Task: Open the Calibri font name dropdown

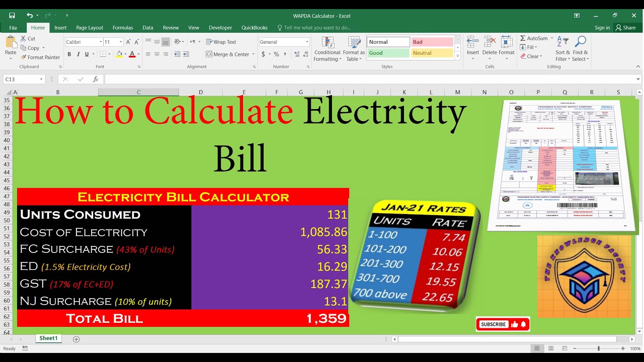Action: [101, 42]
